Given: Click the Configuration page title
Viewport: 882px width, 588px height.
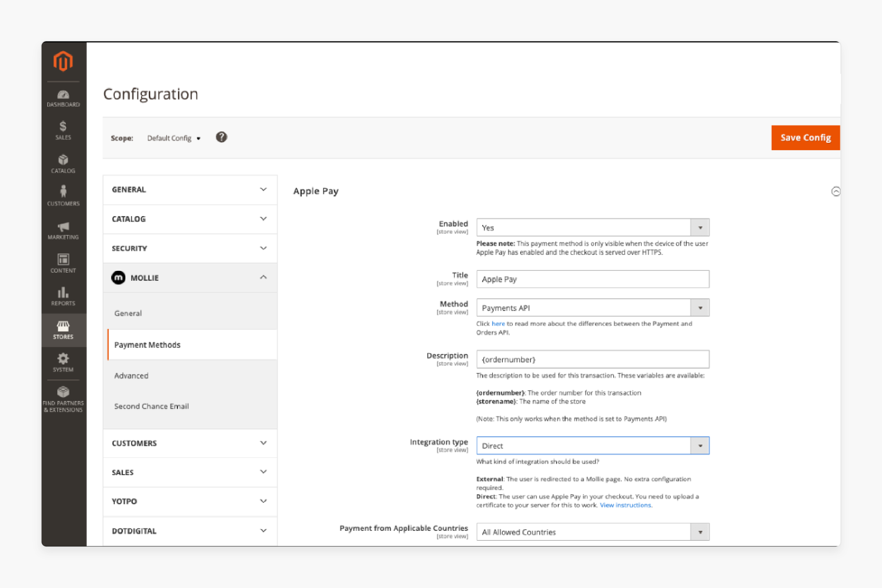Looking at the screenshot, I should [x=151, y=94].
